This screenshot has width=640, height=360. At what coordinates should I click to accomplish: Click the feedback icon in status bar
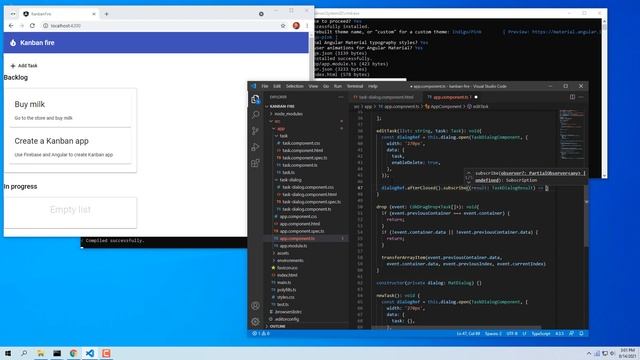pyautogui.click(x=571, y=333)
